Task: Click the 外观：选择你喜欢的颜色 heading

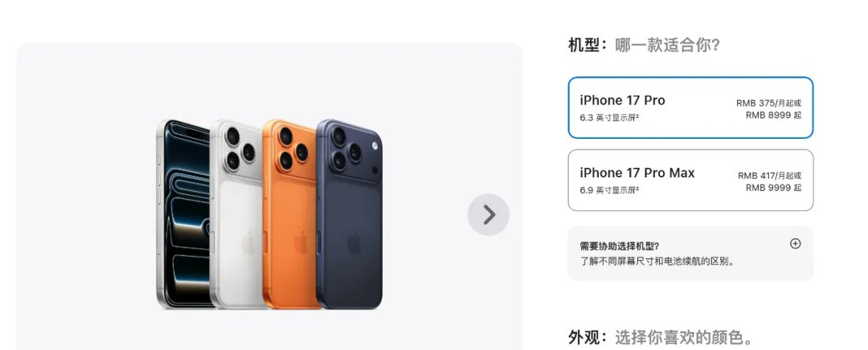Action: point(661,337)
